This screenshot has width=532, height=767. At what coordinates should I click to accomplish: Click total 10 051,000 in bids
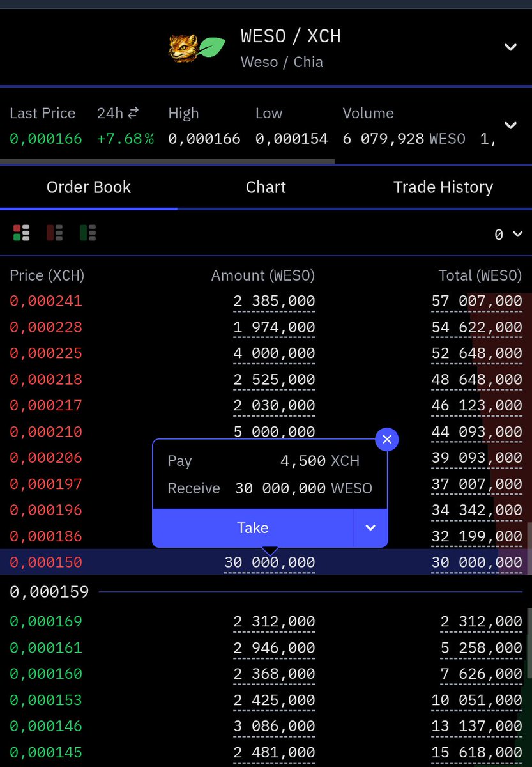[476, 701]
